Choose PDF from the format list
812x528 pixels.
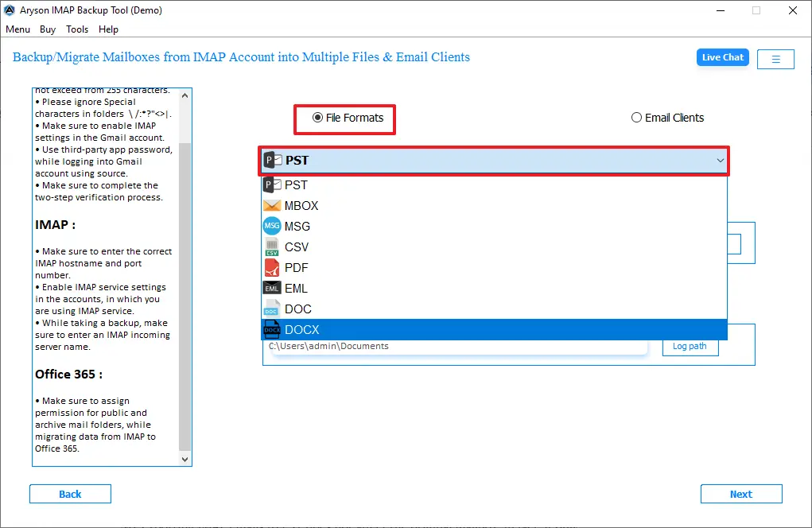pos(494,268)
